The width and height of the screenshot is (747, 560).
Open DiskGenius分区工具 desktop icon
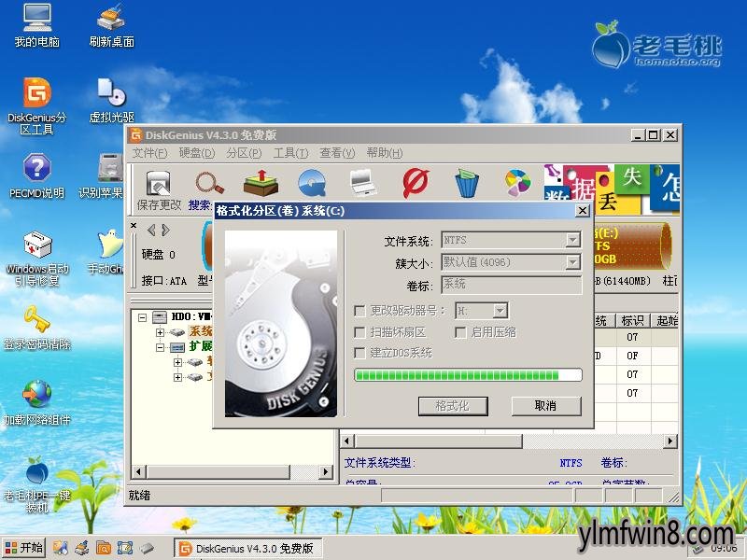pyautogui.click(x=36, y=105)
